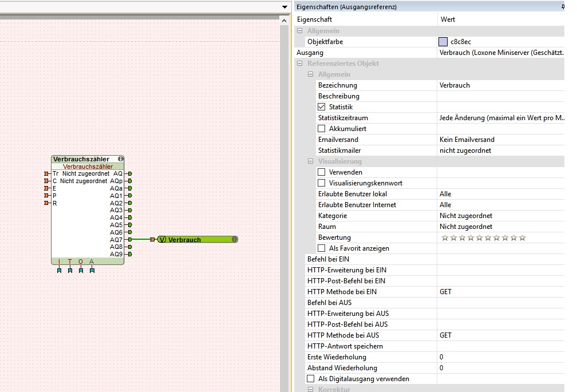This screenshot has width=577, height=392.
Task: Select the V symbol on the Verbrauch reference
Action: point(161,240)
